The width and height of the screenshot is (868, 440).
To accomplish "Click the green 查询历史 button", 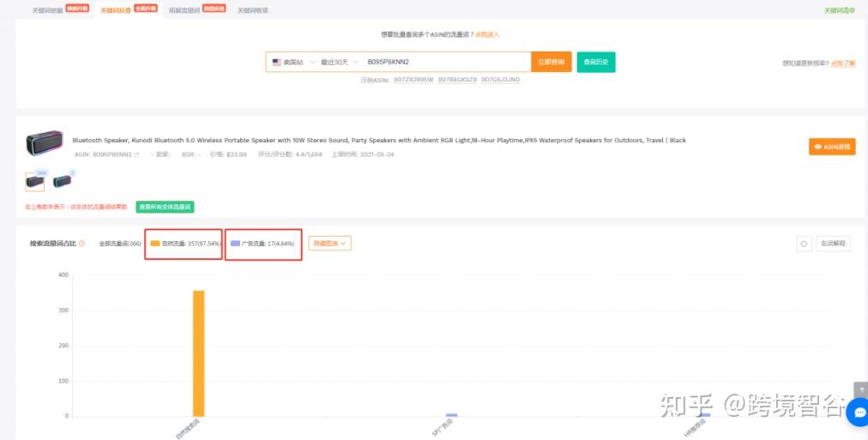I will (x=595, y=62).
